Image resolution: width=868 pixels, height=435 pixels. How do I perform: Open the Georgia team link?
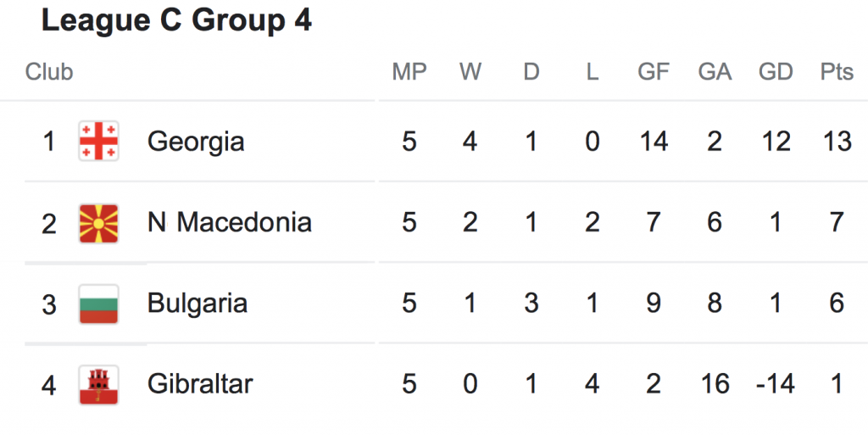(196, 141)
